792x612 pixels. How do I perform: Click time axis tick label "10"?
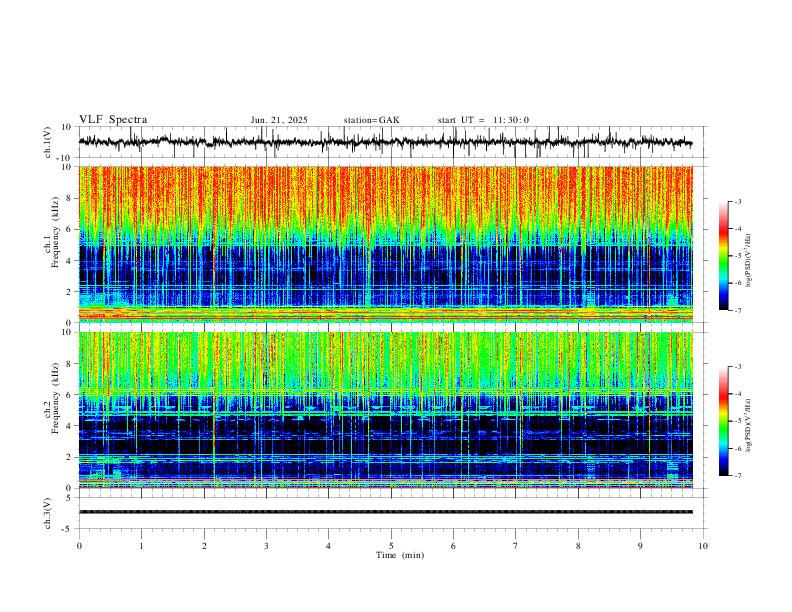[x=703, y=546]
